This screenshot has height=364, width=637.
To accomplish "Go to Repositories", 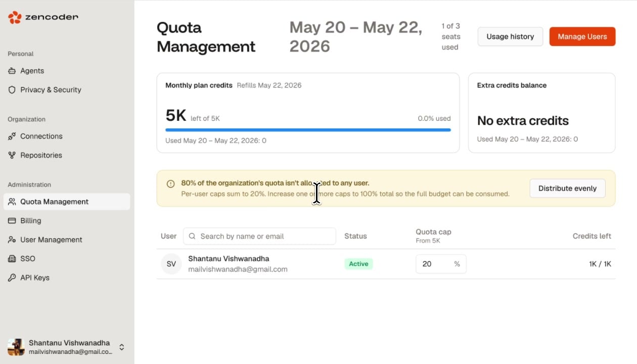I will click(x=67, y=155).
